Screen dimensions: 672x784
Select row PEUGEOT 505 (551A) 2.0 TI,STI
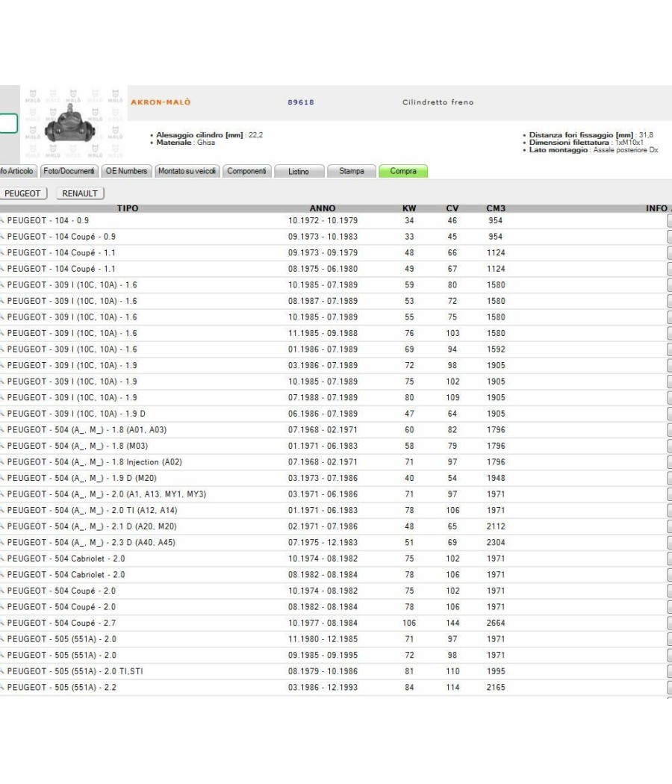[x=336, y=671]
